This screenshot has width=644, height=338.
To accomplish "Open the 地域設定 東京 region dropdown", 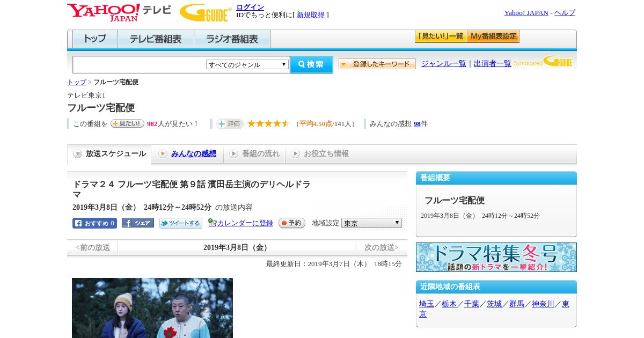I will coord(371,223).
